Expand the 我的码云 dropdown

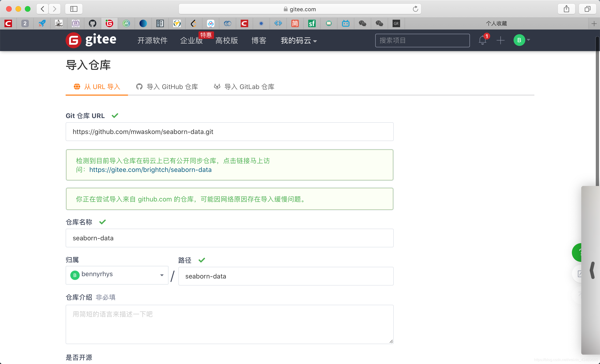[299, 40]
